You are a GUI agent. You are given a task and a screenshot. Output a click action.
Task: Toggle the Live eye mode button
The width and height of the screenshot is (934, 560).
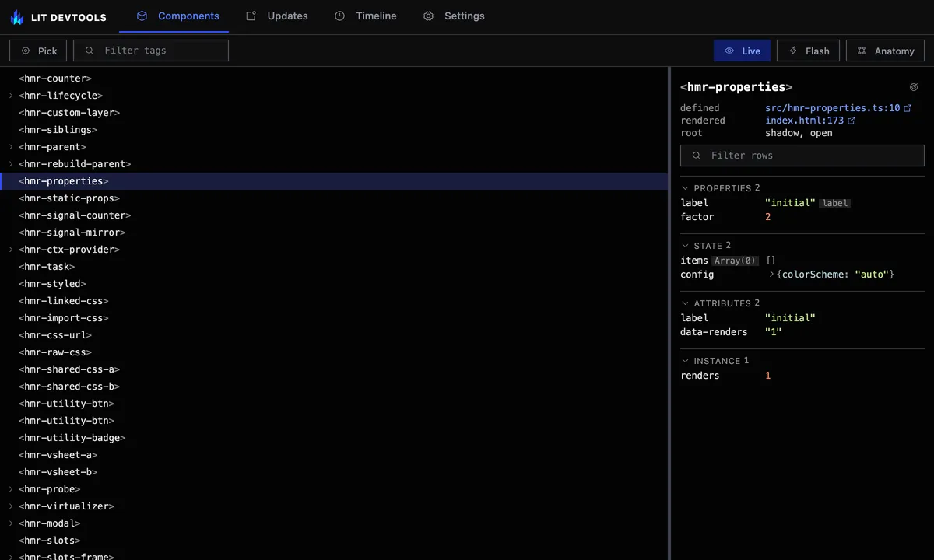742,51
